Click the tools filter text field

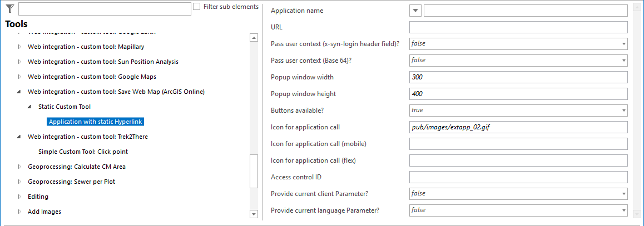(x=105, y=9)
